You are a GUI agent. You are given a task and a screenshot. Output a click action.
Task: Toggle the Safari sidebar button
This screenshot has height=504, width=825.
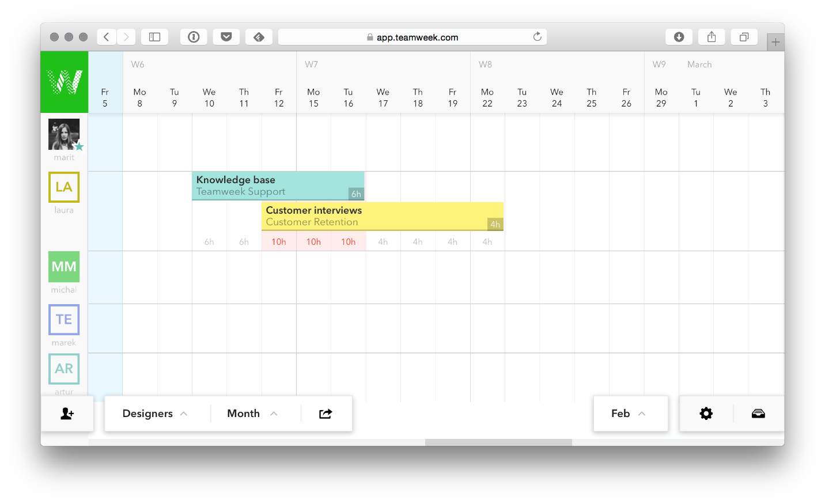coord(155,37)
